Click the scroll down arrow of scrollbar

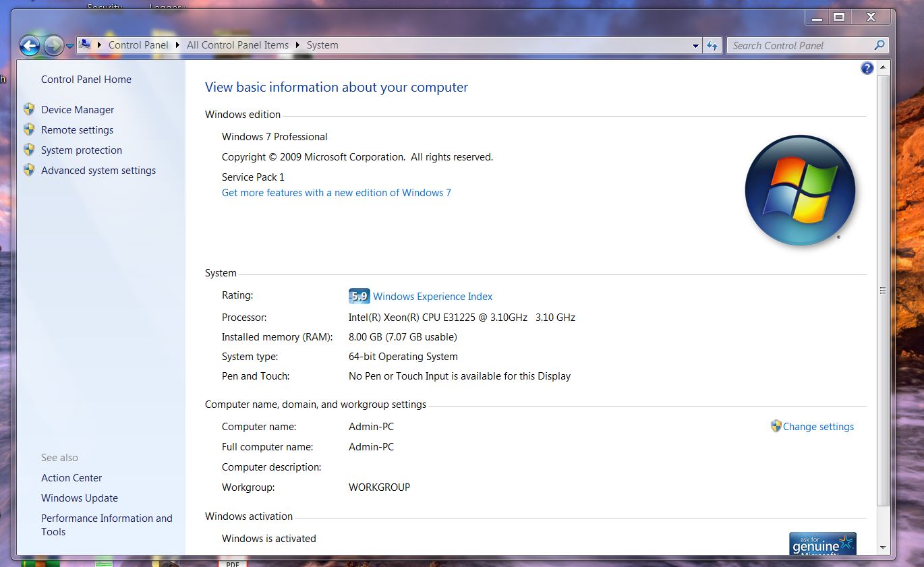coord(884,548)
